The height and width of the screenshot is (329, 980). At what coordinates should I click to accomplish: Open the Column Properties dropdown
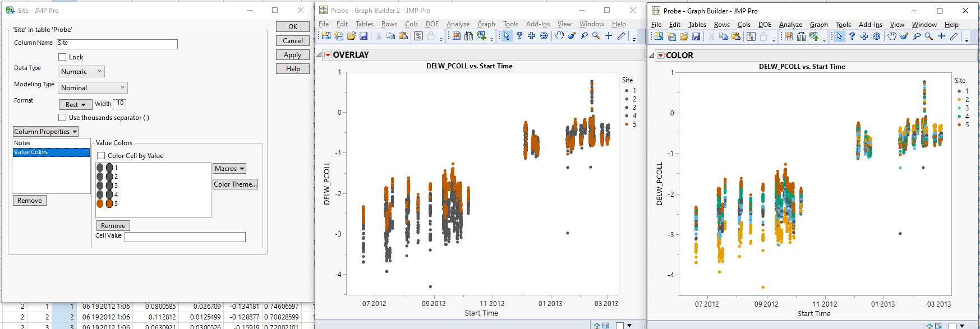pyautogui.click(x=45, y=132)
